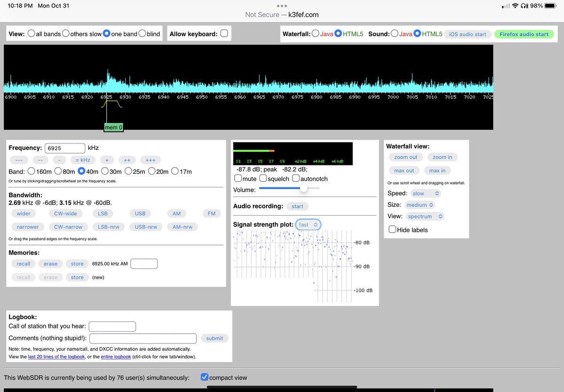Click the Frequency input field
The image size is (564, 392).
click(x=65, y=148)
